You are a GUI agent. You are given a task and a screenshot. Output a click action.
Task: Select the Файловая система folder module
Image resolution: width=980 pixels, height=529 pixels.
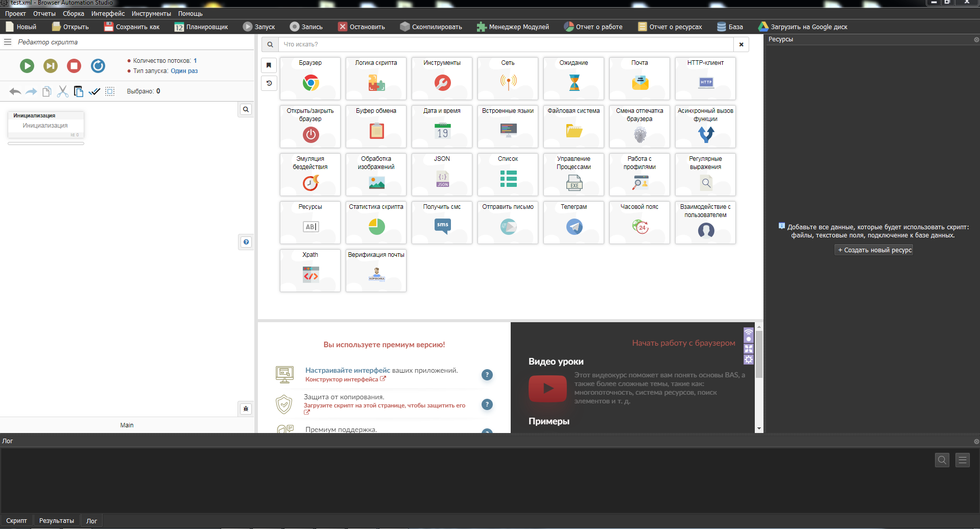click(x=573, y=127)
